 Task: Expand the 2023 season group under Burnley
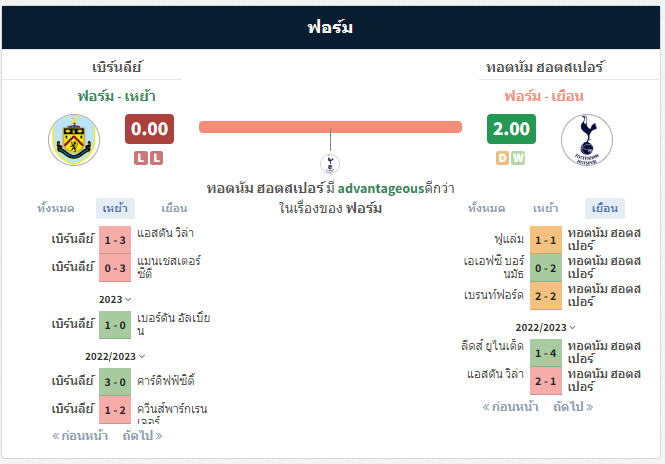pyautogui.click(x=115, y=299)
